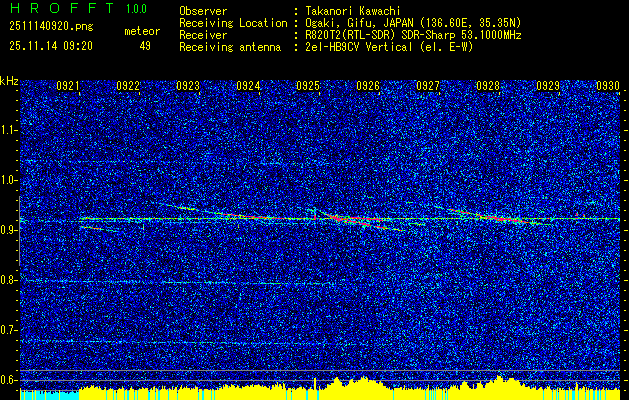Click the 0.6 kHz axis label
The height and width of the screenshot is (400, 629).
point(8,380)
